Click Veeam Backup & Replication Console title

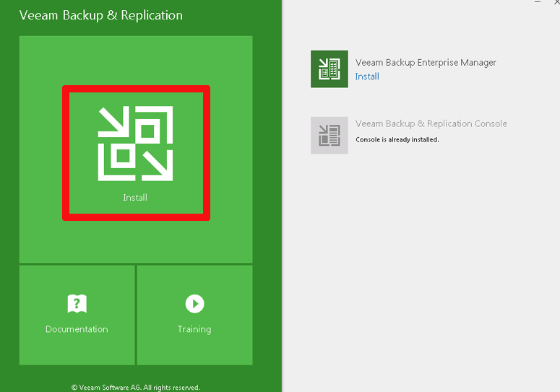point(431,123)
